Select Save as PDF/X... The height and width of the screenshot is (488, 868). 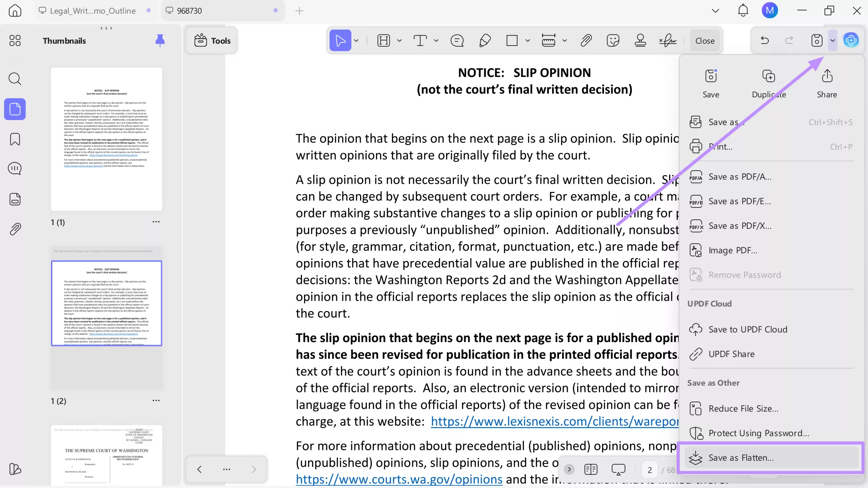(771, 226)
